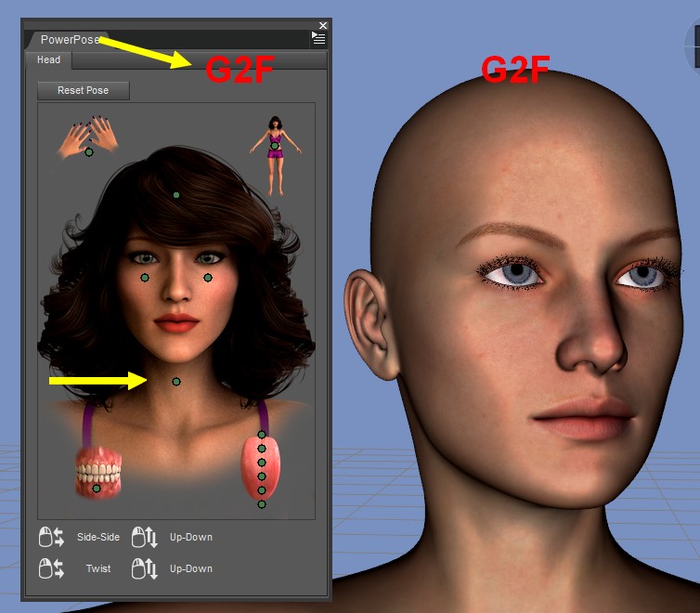
Task: Click the left eye control point
Action: click(x=145, y=278)
